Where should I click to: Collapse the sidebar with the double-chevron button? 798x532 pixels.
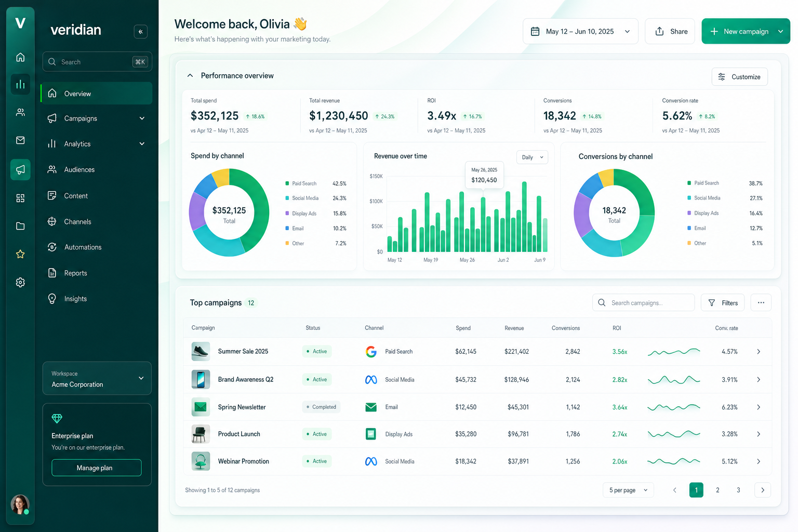pyautogui.click(x=140, y=32)
